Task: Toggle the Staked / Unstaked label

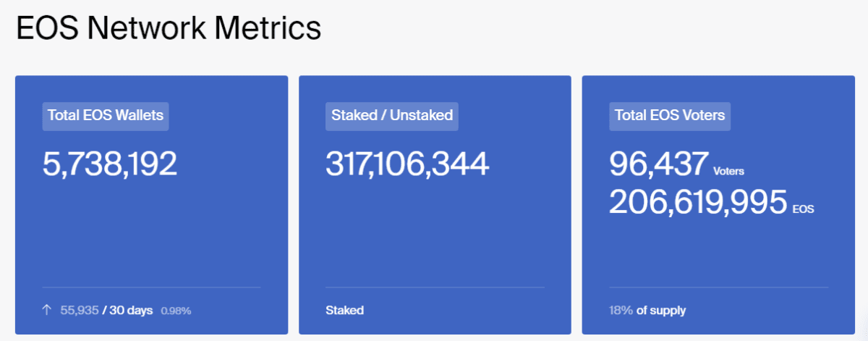Action: (x=392, y=115)
